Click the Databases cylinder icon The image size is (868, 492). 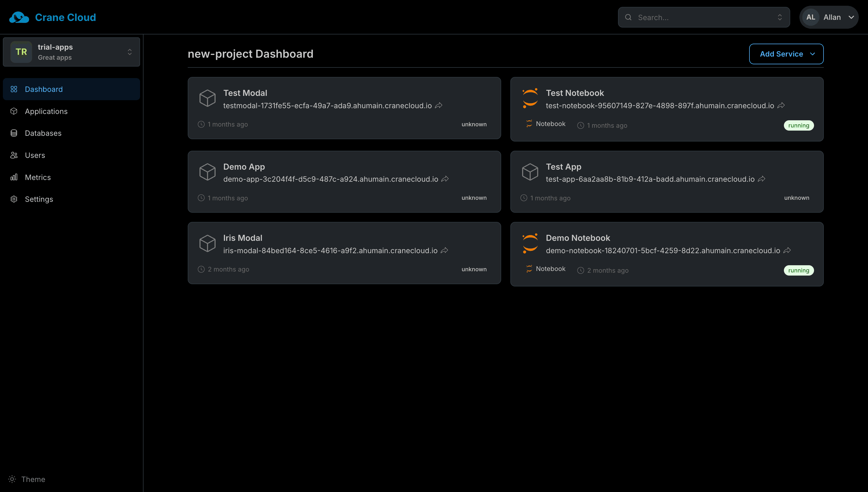click(14, 133)
